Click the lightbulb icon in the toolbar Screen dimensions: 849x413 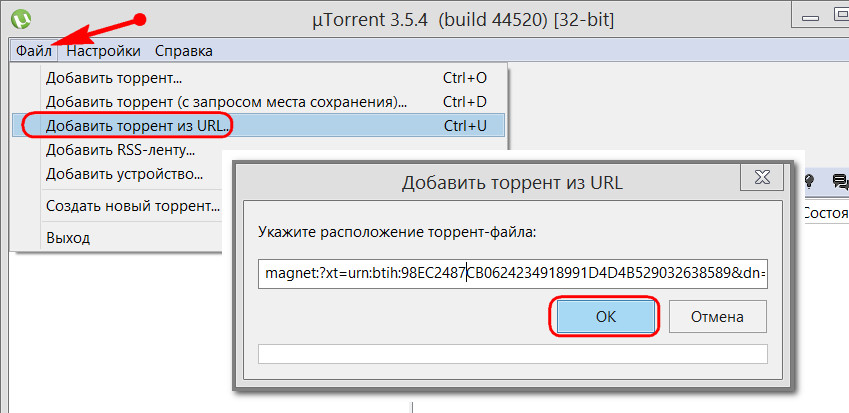[810, 181]
